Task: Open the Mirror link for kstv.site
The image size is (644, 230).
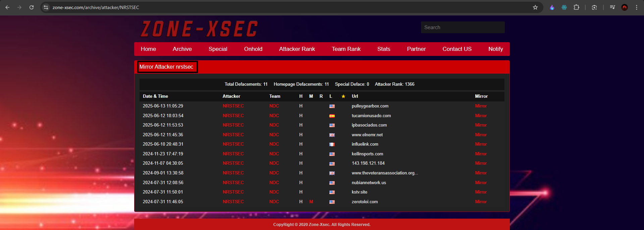Action: [481, 192]
